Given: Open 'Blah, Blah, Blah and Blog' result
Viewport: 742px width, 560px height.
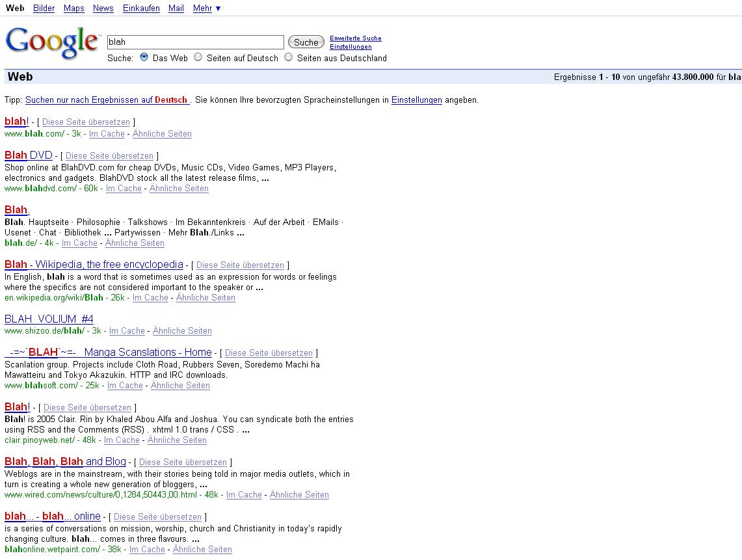Looking at the screenshot, I should coord(65,462).
